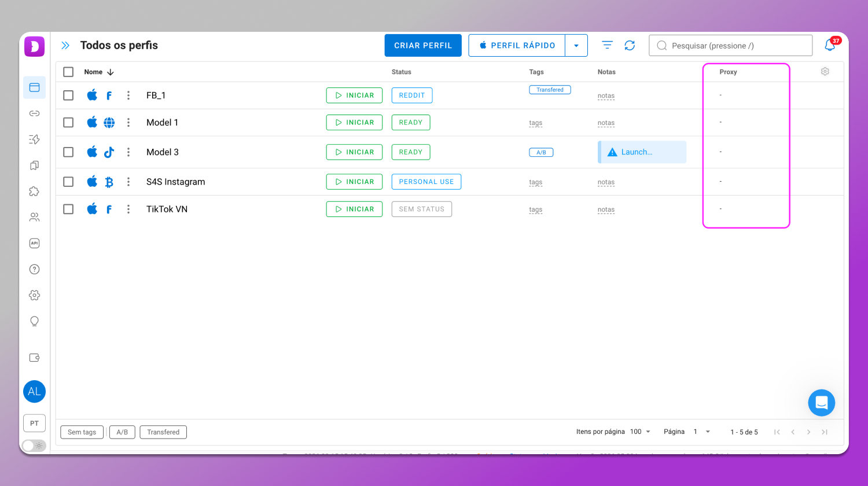Expand the sidebar with double chevron
Viewport: 868px width, 486px height.
coord(65,46)
